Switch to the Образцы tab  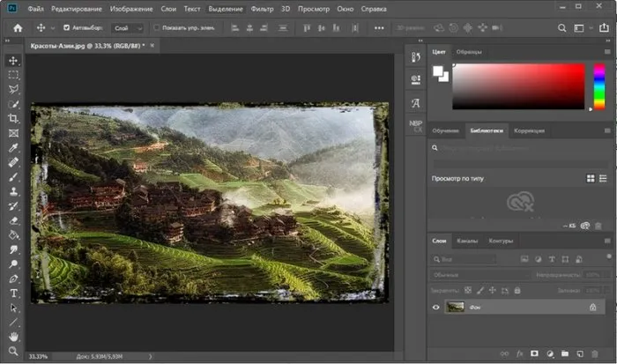tap(469, 51)
